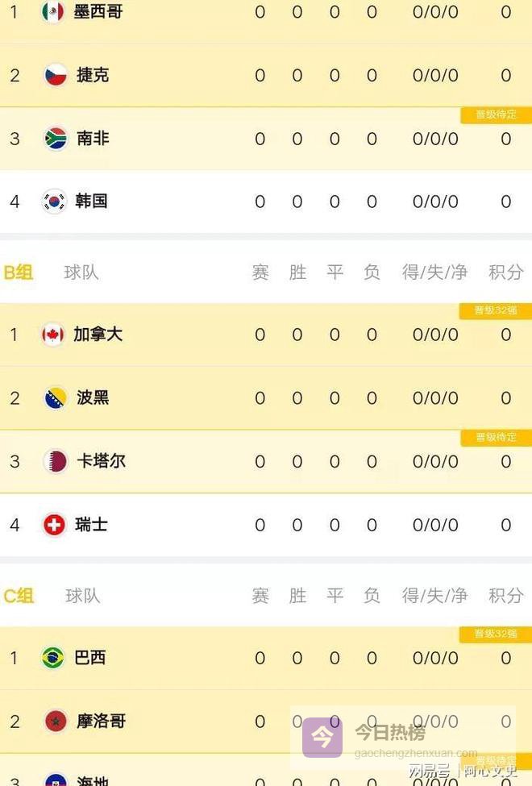The width and height of the screenshot is (532, 786).
Task: Click the Qatar flag icon
Action: 55,461
